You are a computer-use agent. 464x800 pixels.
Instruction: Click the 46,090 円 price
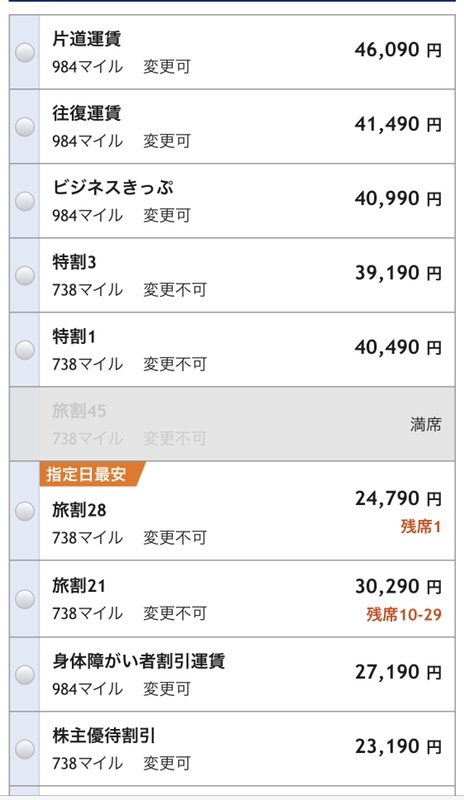(x=398, y=50)
